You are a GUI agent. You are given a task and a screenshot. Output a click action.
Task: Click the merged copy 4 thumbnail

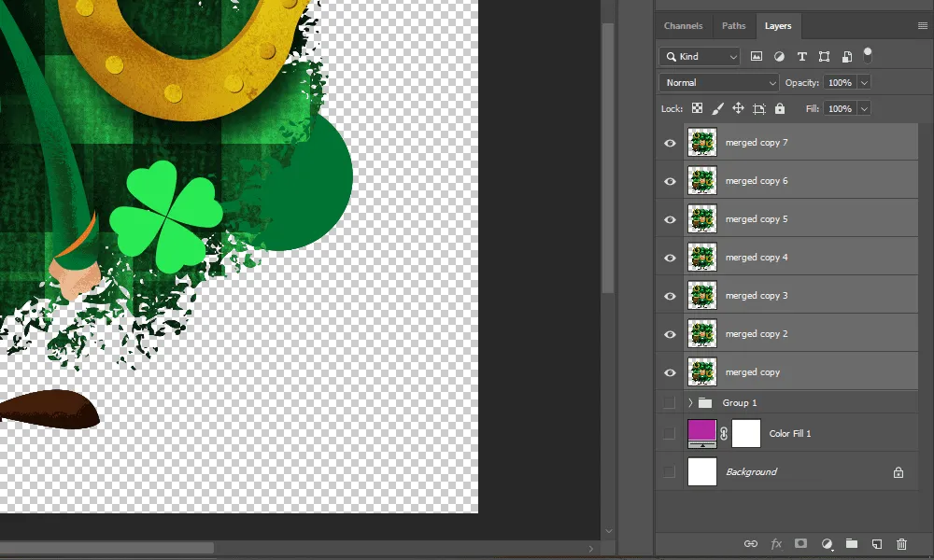[x=702, y=257]
